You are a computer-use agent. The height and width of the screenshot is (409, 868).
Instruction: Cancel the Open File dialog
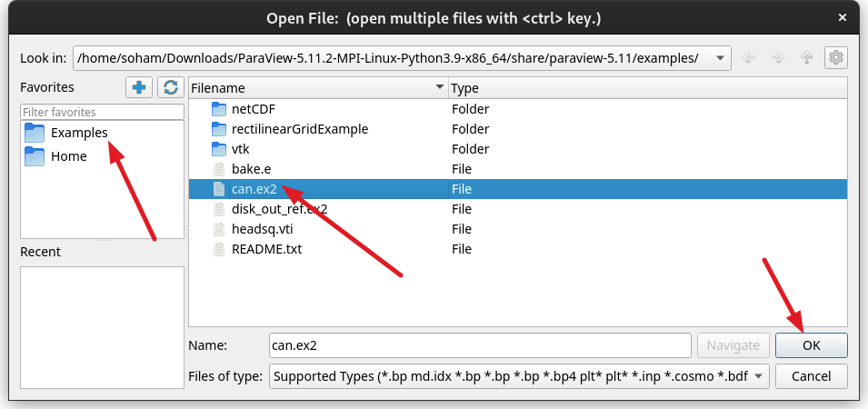[811, 376]
